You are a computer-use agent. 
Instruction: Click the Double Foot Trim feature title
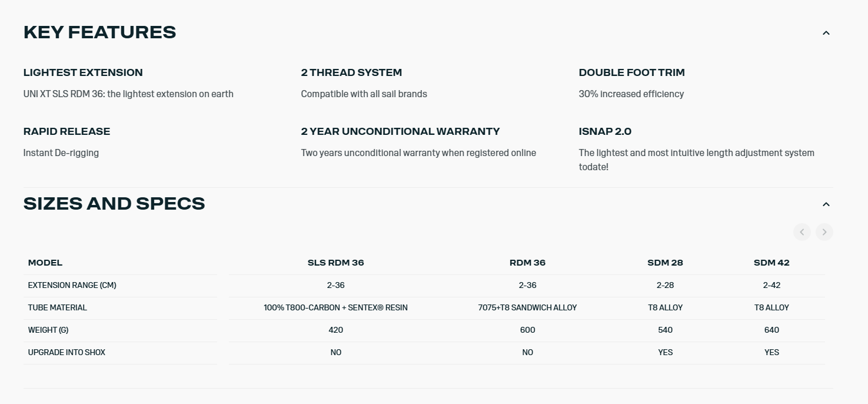click(x=631, y=72)
